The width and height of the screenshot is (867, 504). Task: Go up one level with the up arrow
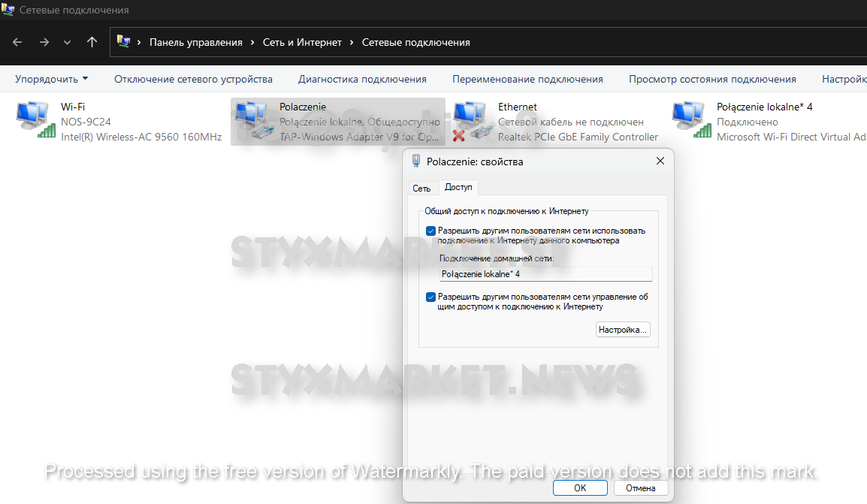point(92,42)
